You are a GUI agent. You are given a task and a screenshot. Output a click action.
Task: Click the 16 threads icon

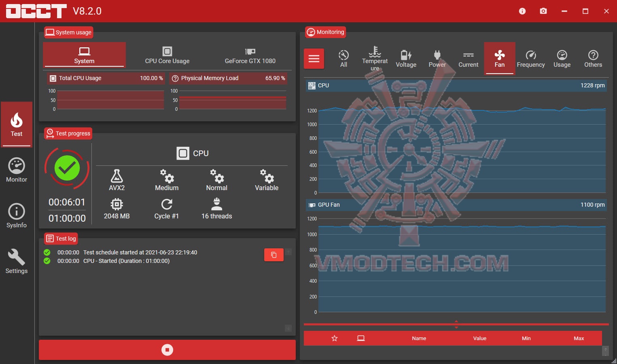pyautogui.click(x=217, y=204)
